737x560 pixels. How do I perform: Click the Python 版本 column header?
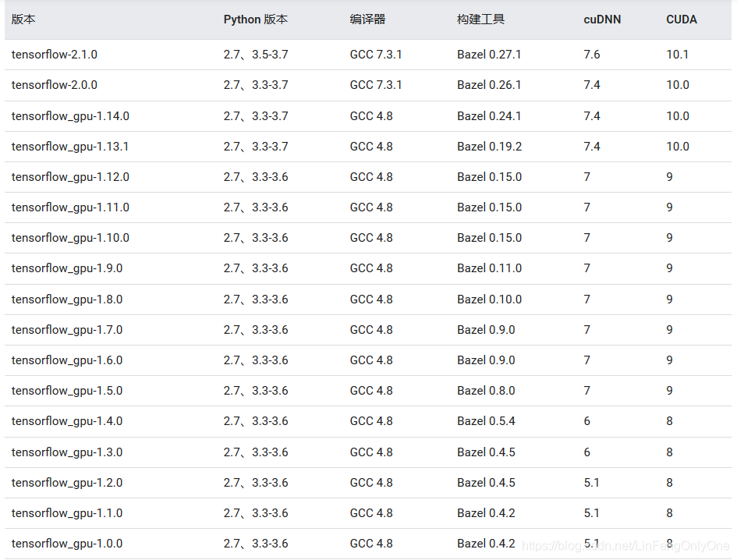point(255,19)
